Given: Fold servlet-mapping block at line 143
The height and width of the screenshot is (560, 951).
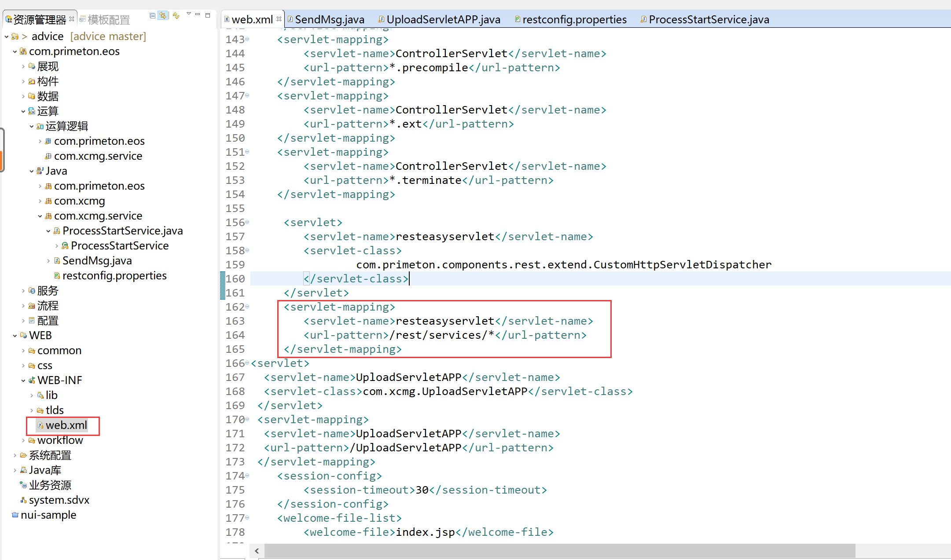Looking at the screenshot, I should (247, 40).
